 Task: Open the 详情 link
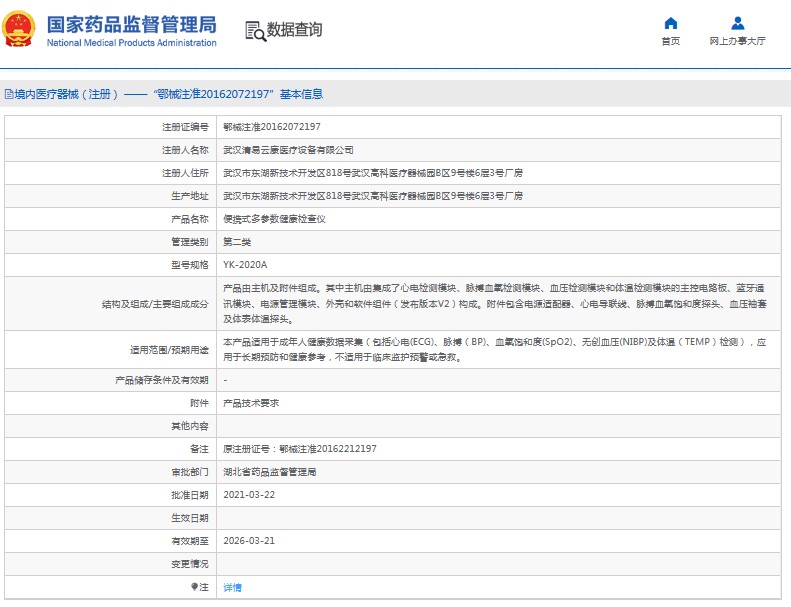(x=233, y=587)
